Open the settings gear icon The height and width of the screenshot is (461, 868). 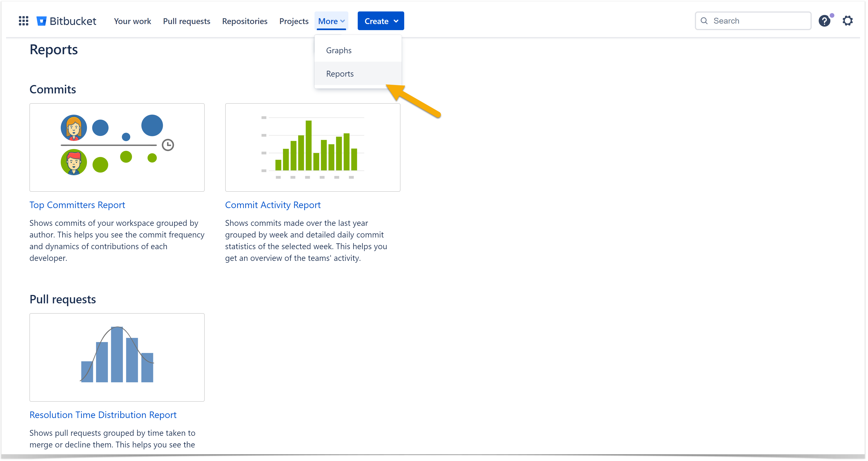(x=847, y=21)
